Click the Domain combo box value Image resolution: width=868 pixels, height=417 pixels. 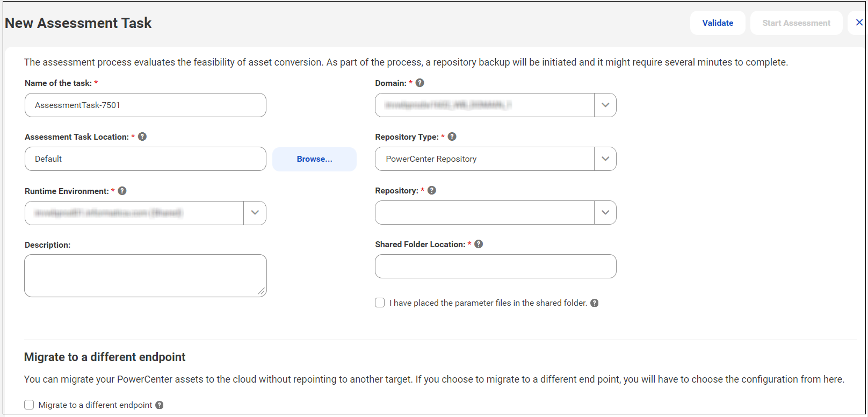[484, 105]
